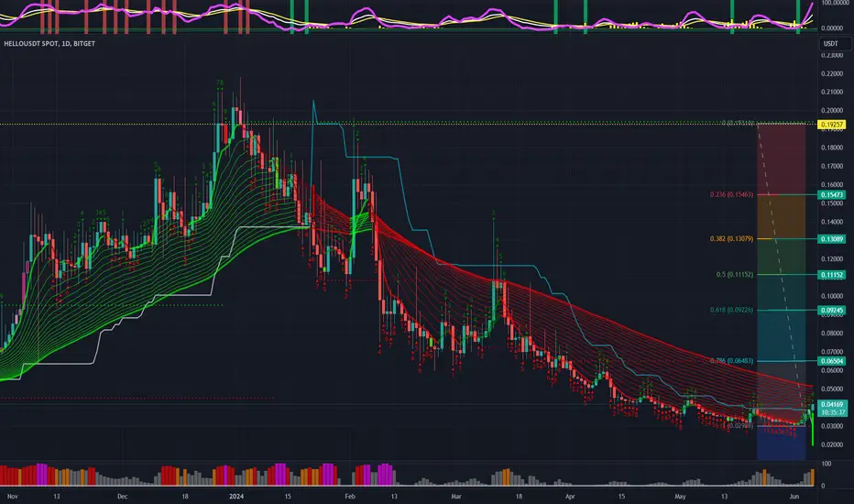Click the 0.14000 tick on the price scale
854x504 pixels.
point(832,223)
